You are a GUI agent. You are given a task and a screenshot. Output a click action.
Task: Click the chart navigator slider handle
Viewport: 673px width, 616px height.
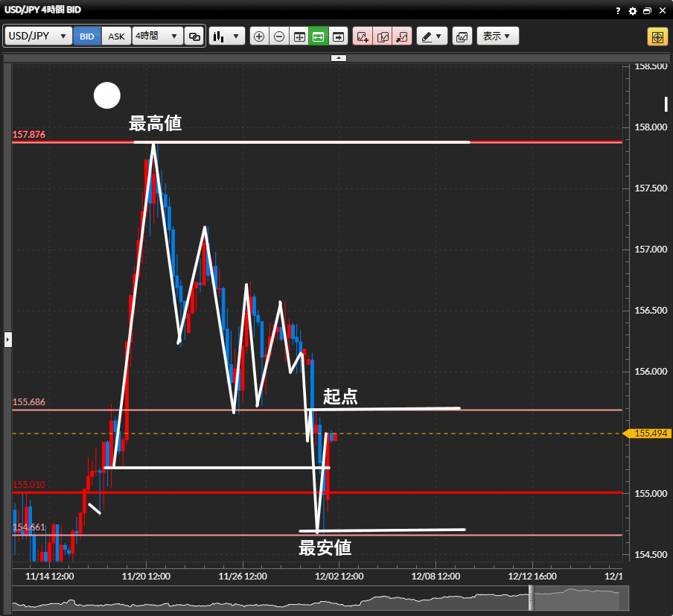tap(532, 597)
